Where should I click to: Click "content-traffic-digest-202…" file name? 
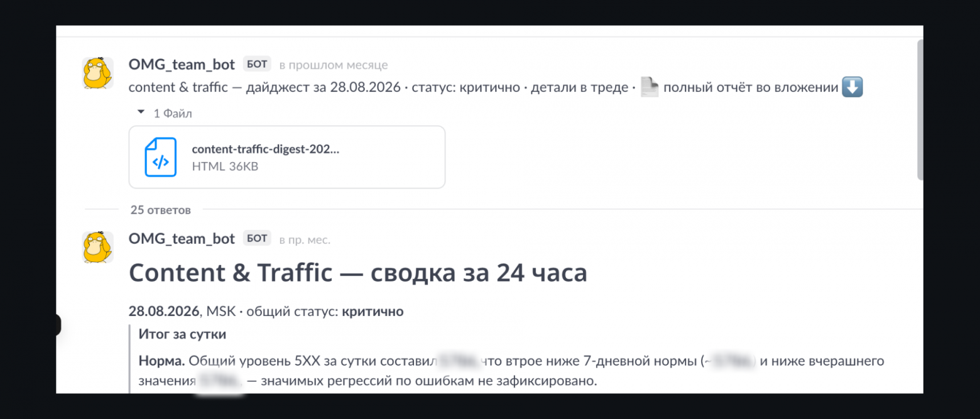point(265,150)
